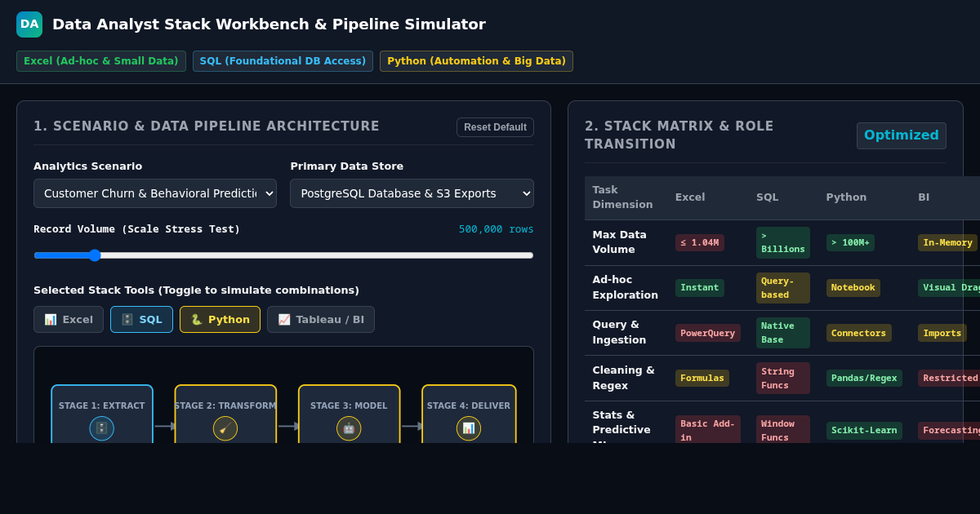
Task: Click the '500,000 rows' value
Action: tap(496, 229)
